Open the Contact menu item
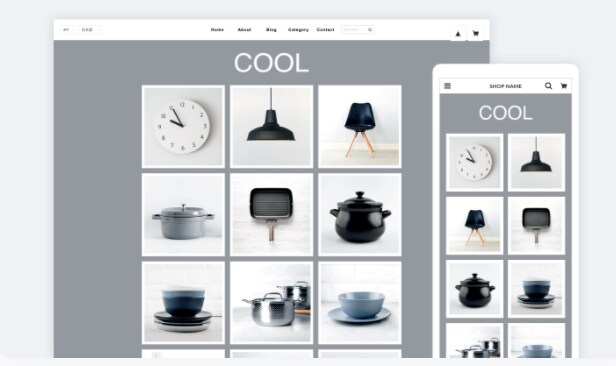The height and width of the screenshot is (366, 616). point(325,30)
